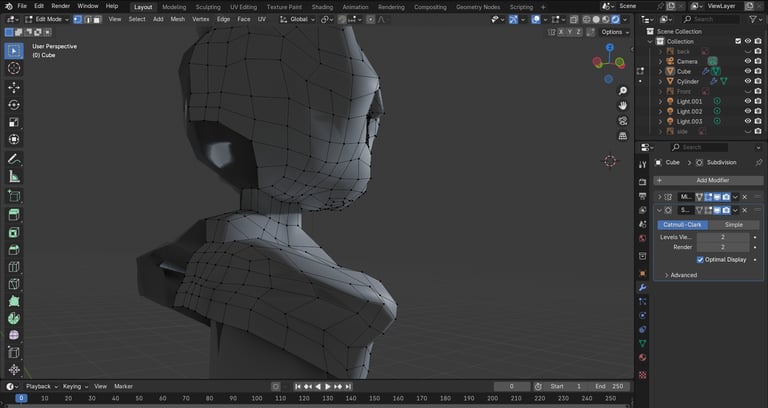Toggle visibility of Light.001

[x=746, y=101]
